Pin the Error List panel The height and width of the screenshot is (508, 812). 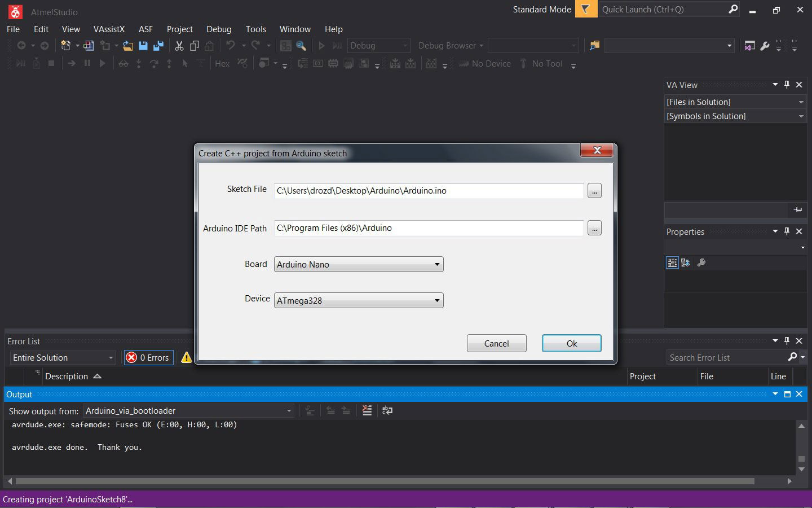pyautogui.click(x=787, y=341)
